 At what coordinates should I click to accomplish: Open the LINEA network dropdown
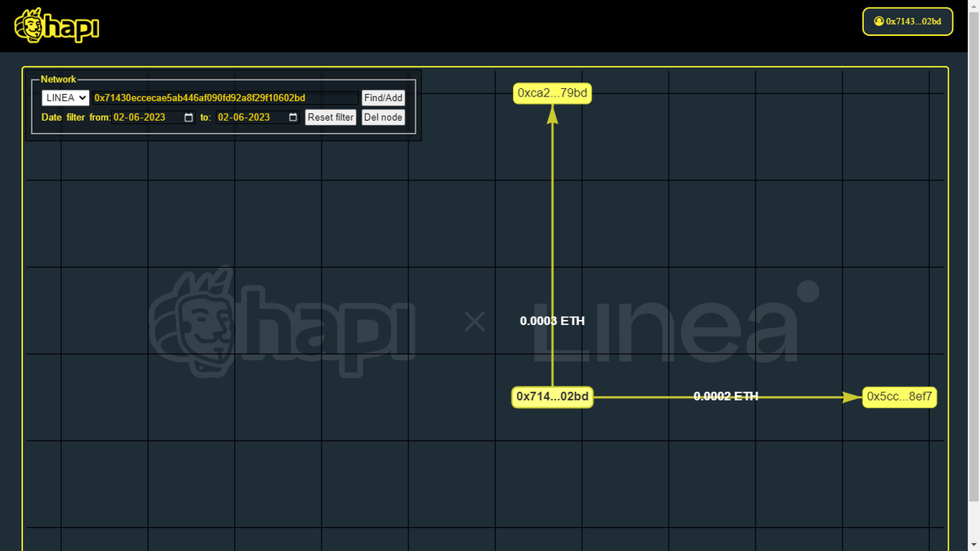click(65, 98)
